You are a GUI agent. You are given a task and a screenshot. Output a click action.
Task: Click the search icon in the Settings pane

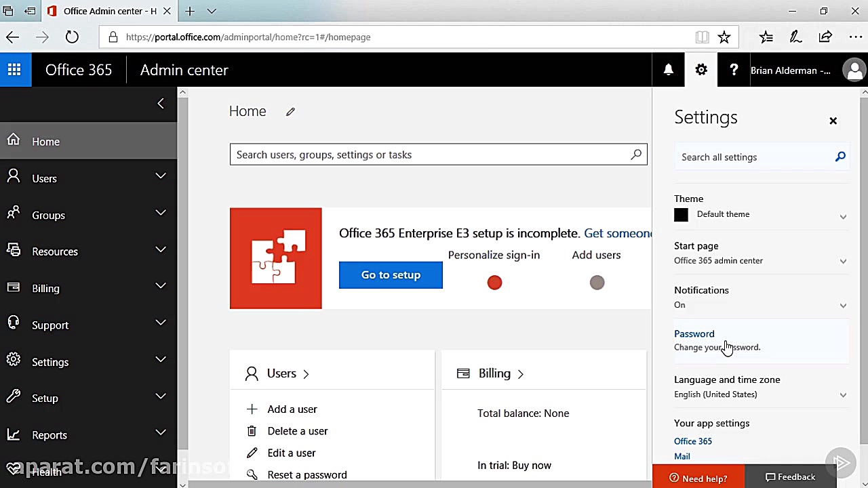(840, 157)
